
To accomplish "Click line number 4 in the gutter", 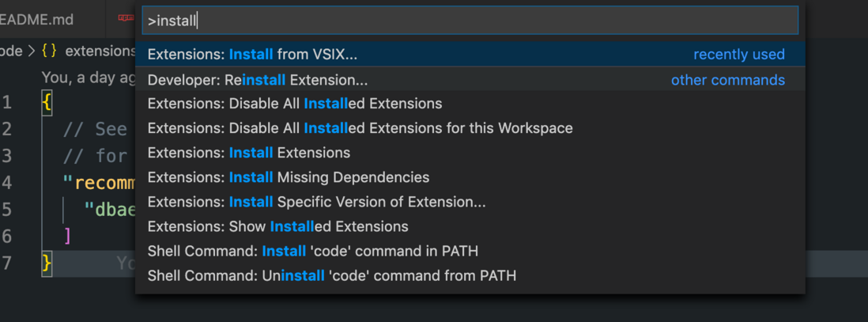I will coord(6,182).
